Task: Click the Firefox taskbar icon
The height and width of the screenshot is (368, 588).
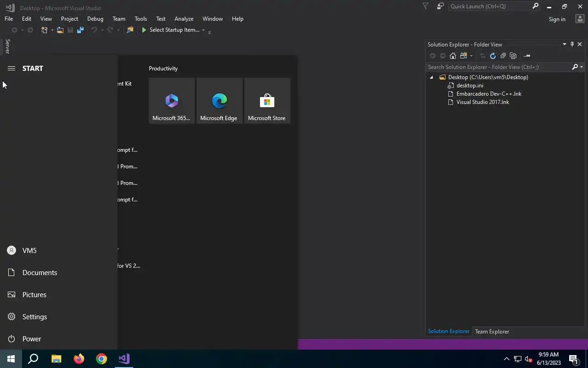Action: (79, 359)
